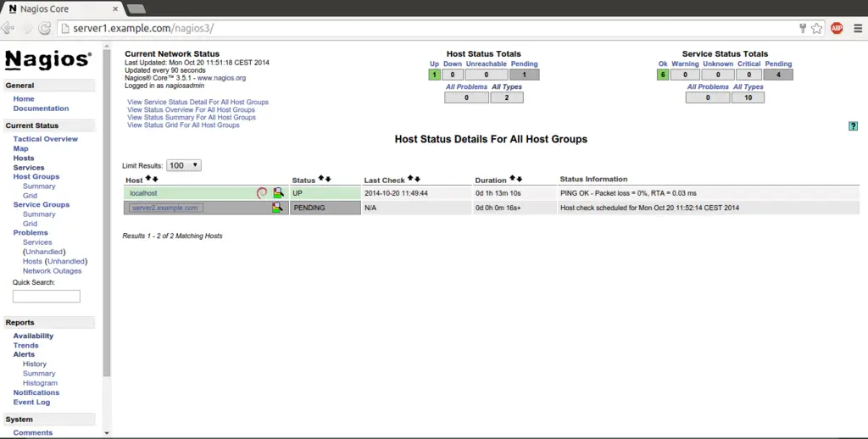Open alert History in the sidebar

coord(34,364)
